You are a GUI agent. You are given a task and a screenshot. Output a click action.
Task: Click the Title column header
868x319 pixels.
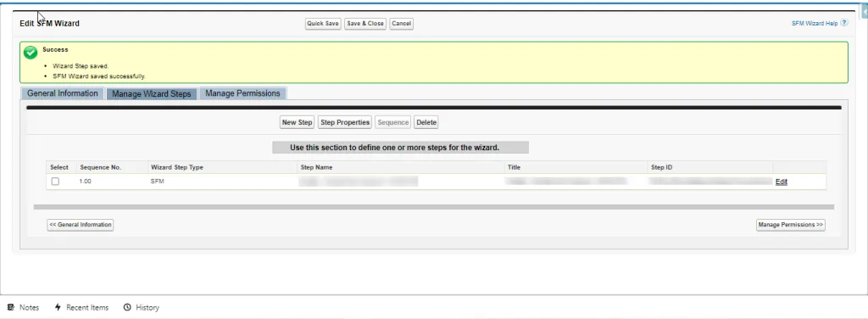tap(514, 167)
